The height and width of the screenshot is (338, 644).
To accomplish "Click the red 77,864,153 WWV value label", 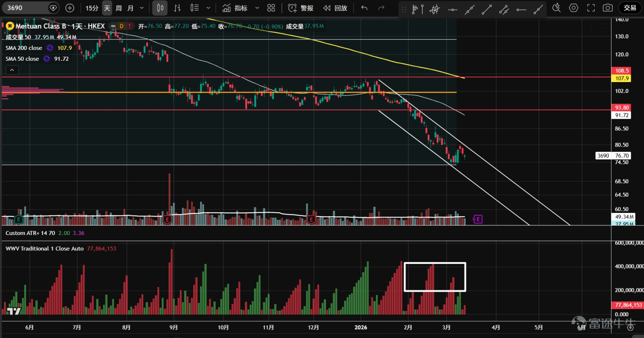I will click(x=628, y=305).
